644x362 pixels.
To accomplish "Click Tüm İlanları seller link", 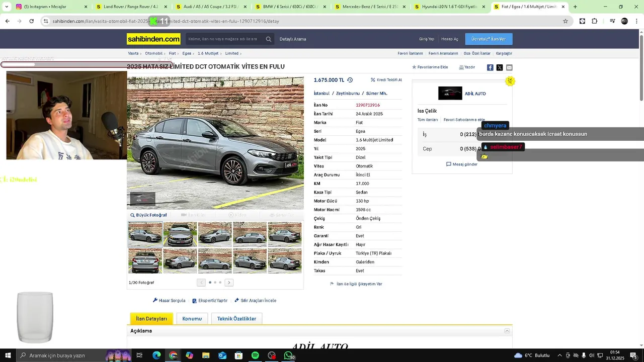I will pos(428,120).
